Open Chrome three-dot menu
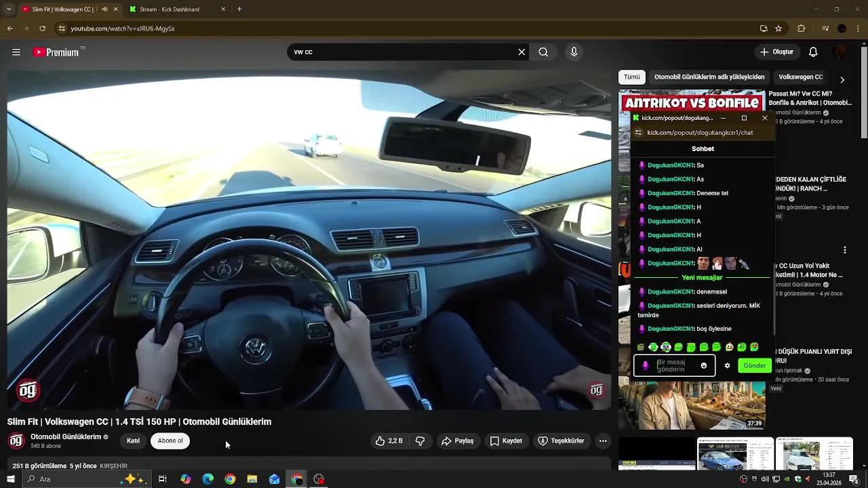This screenshot has height=488, width=868. (x=858, y=28)
